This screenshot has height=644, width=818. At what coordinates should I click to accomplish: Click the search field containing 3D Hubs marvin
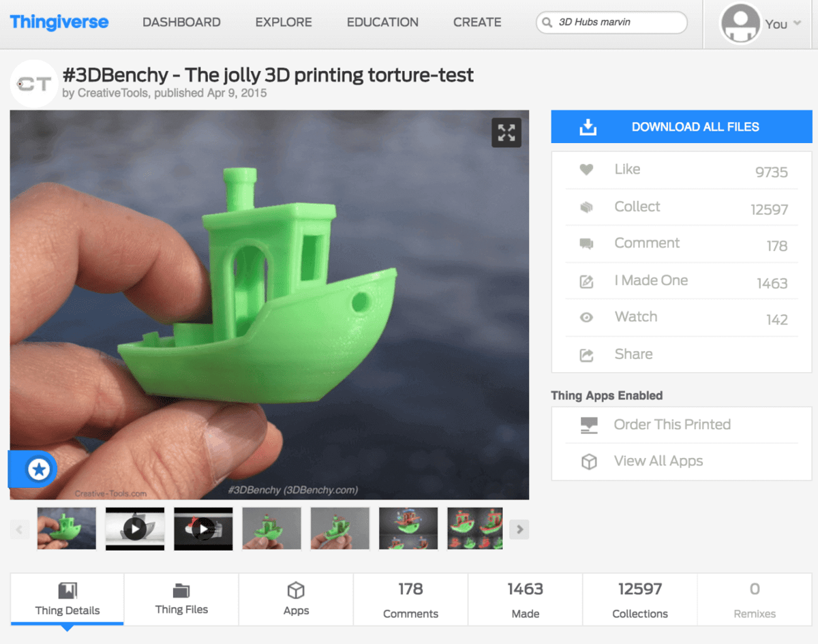(x=611, y=22)
